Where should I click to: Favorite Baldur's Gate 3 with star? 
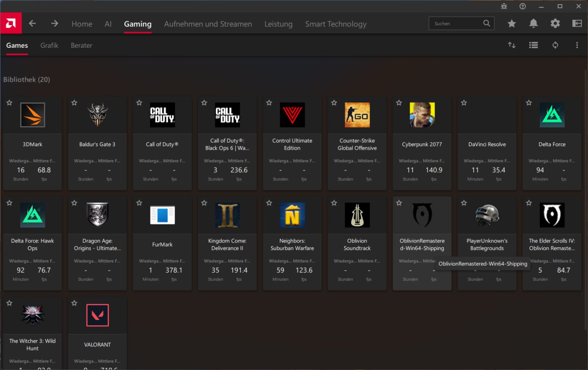pos(74,103)
